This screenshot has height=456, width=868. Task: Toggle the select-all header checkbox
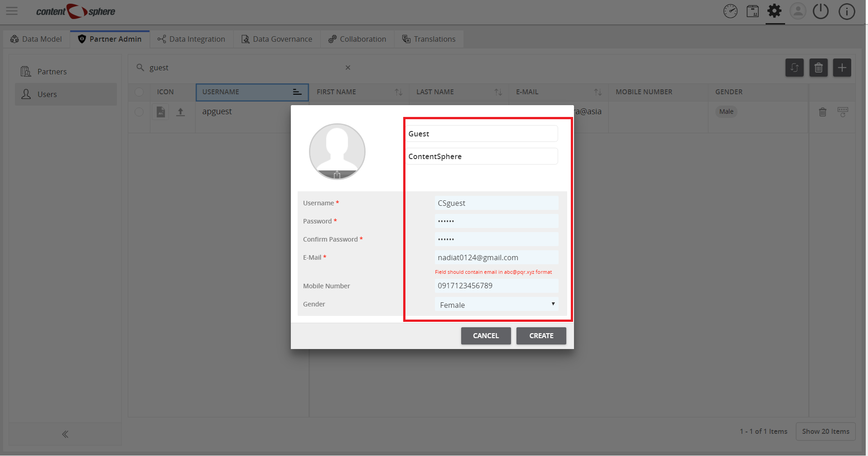click(x=139, y=92)
